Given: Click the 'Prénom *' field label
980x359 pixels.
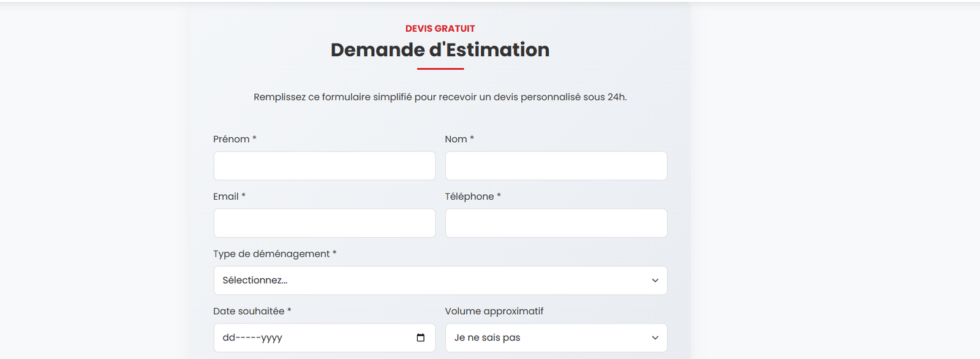Looking at the screenshot, I should pos(235,139).
